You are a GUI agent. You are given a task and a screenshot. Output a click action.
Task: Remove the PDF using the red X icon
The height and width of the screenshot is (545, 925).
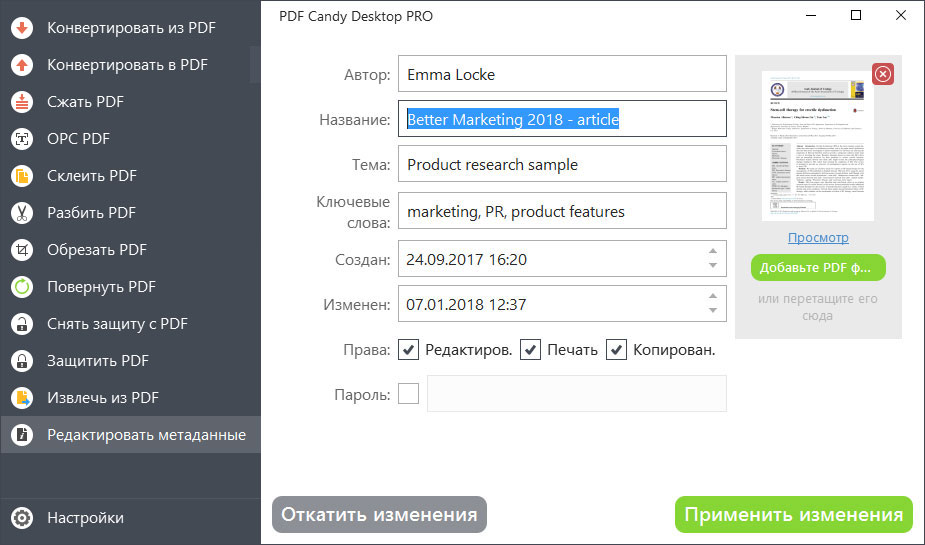click(883, 74)
